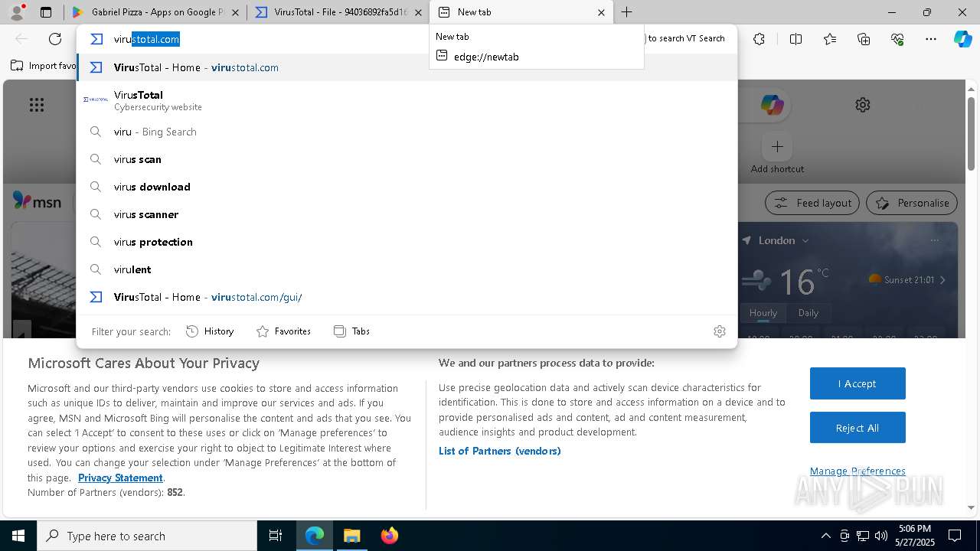Choose the 'virus scan' suggestion
The image size is (980, 551).
click(x=407, y=159)
